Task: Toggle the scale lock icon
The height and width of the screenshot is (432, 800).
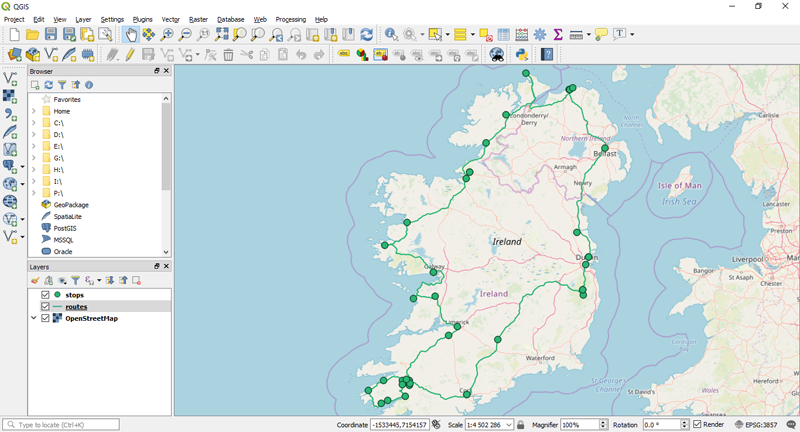Action: (x=520, y=424)
